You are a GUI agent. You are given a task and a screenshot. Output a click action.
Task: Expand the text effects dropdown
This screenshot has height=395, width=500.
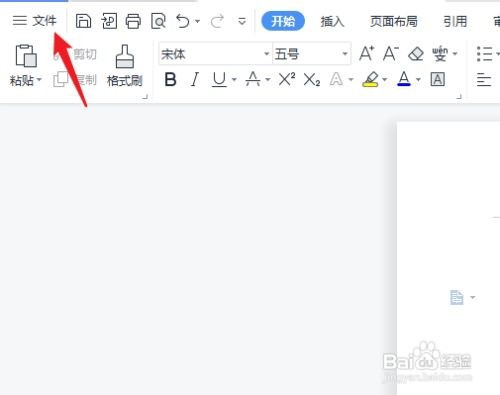click(351, 80)
